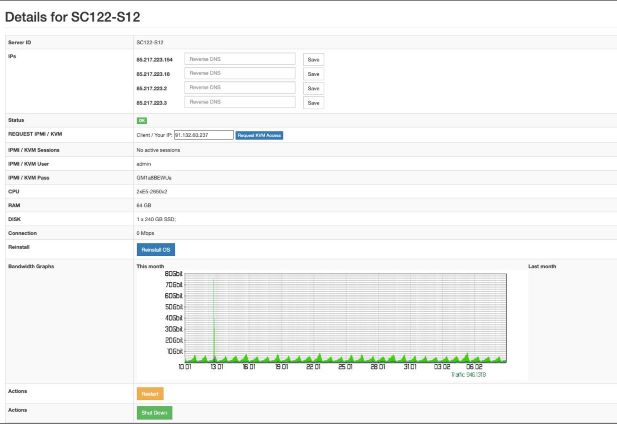Select the Reverse DNS field for 85.217.223.3
The image size is (617, 424).
coord(239,102)
